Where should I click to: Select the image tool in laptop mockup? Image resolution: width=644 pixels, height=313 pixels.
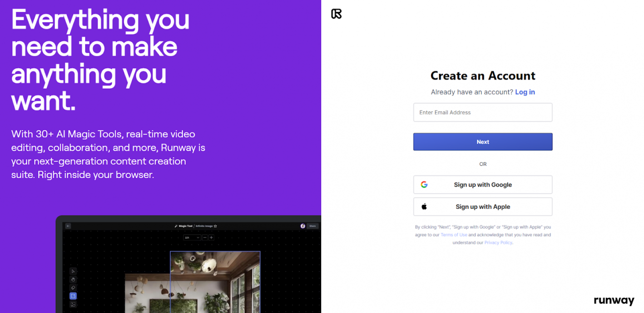pyautogui.click(x=73, y=304)
